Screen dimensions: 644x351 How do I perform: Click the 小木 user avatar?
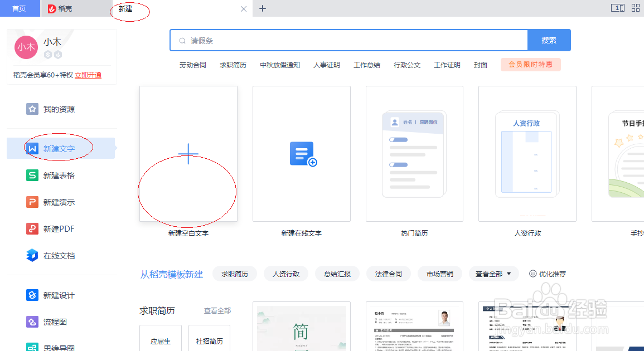point(26,47)
